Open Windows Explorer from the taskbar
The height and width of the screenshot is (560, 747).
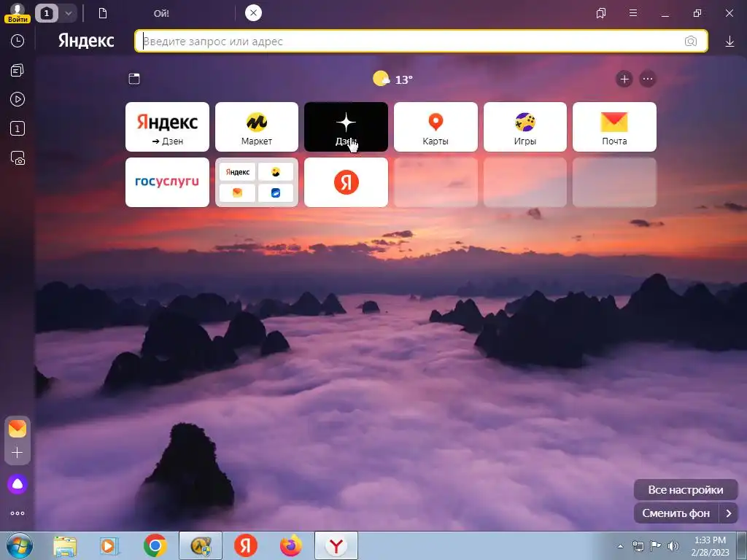[x=64, y=545]
